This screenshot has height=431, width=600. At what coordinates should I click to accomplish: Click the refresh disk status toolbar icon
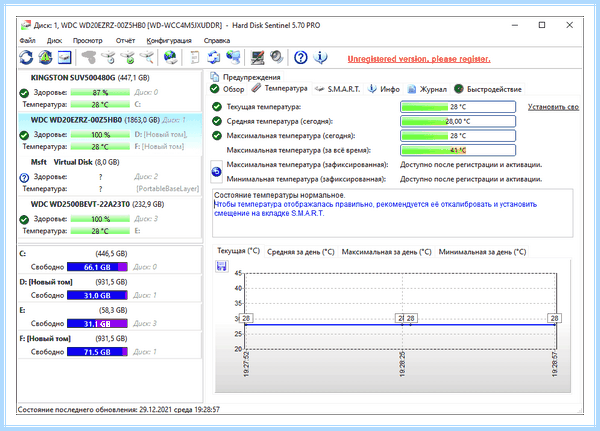pyautogui.click(x=26, y=57)
